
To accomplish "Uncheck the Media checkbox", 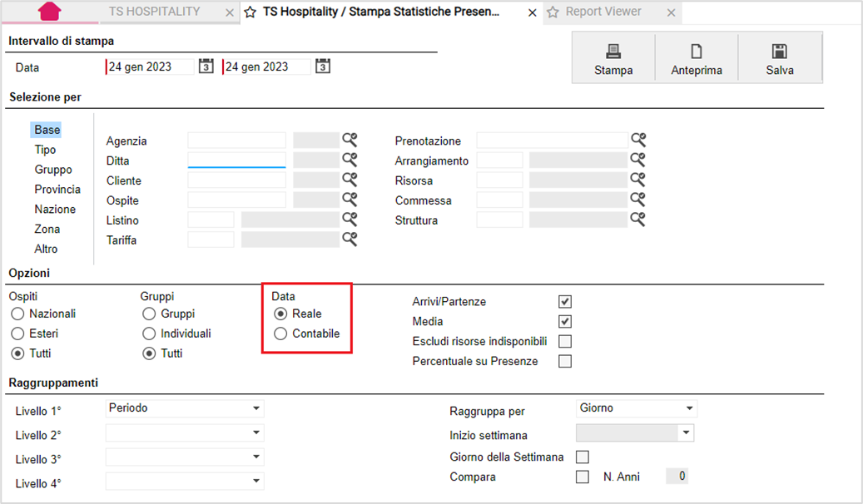I will coord(565,321).
